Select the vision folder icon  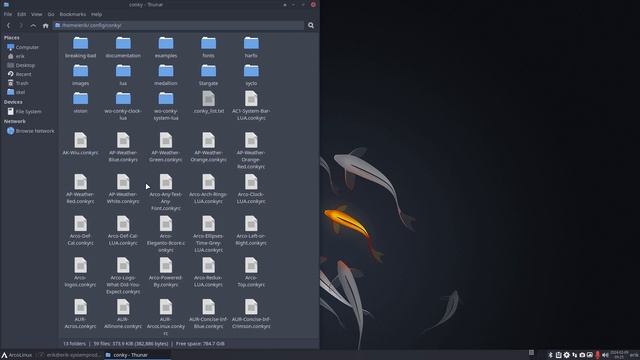pos(80,98)
